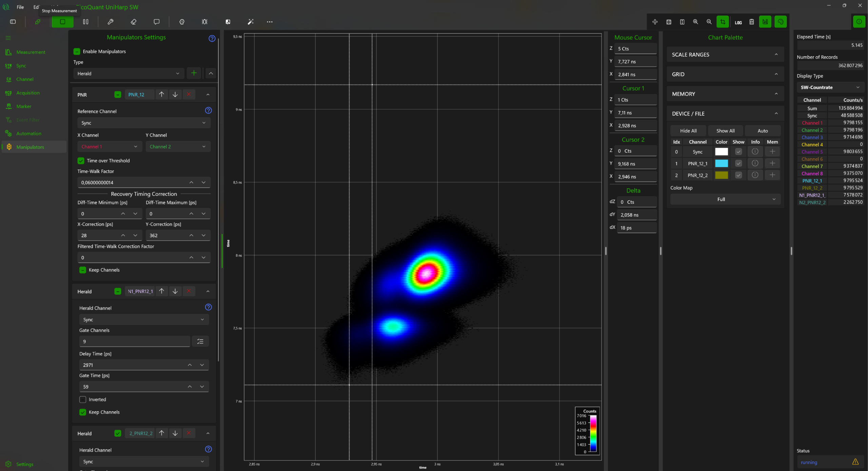Screen dimensions: 868x471
Task: Open the X Channel dropdown
Action: coord(110,147)
